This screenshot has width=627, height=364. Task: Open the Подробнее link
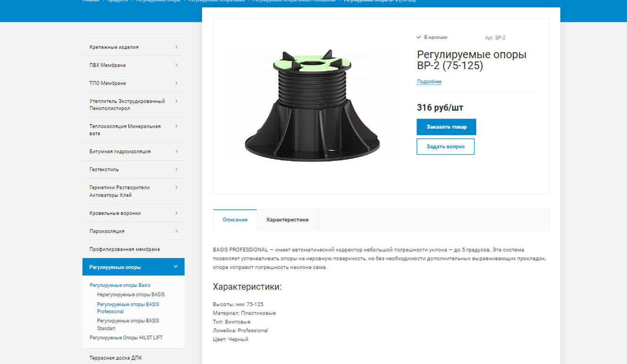click(429, 82)
